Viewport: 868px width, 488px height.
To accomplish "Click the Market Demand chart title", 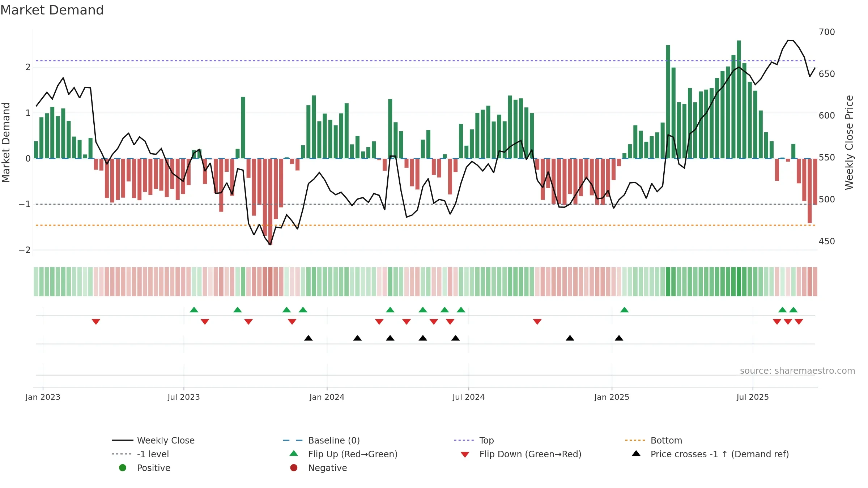I will point(52,10).
